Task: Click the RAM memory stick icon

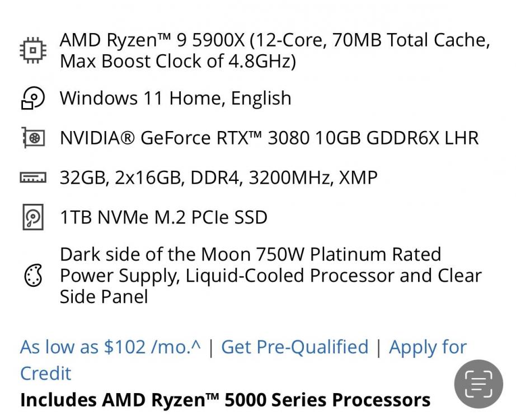Action: (33, 178)
